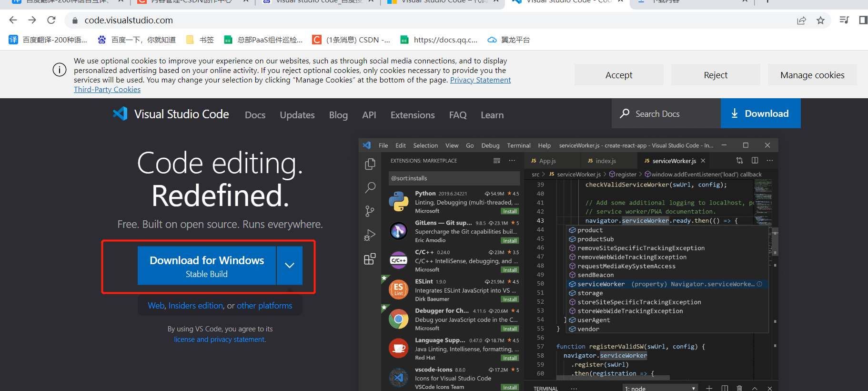This screenshot has width=868, height=391.
Task: Select the serviceWorker.js editor tab
Action: click(x=674, y=161)
